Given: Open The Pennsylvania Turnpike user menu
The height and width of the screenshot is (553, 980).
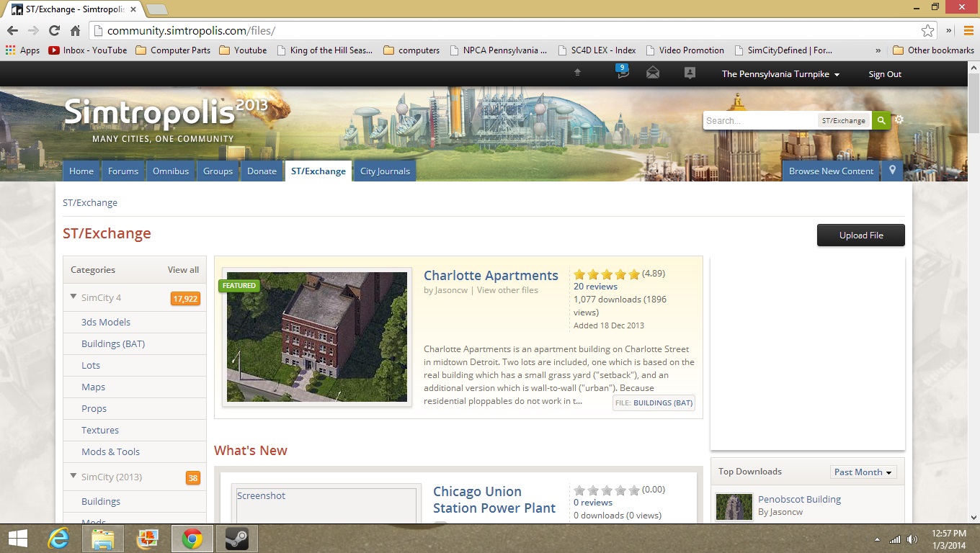Looking at the screenshot, I should click(780, 74).
